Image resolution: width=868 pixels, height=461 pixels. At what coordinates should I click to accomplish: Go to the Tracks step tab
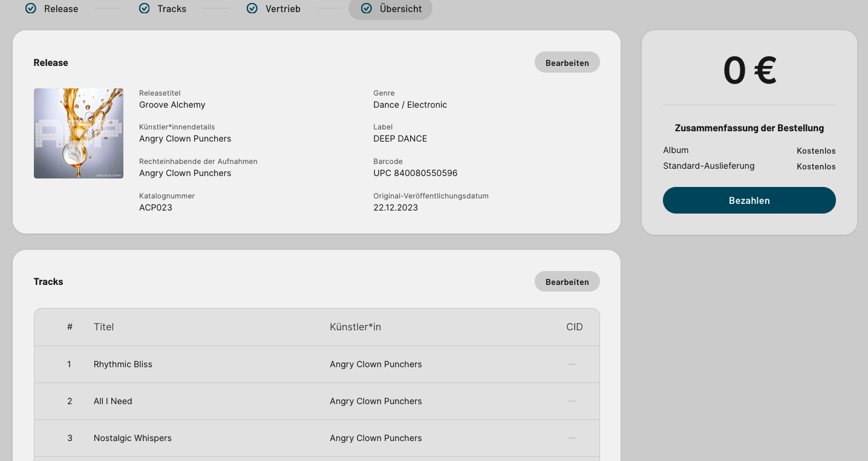pos(172,9)
